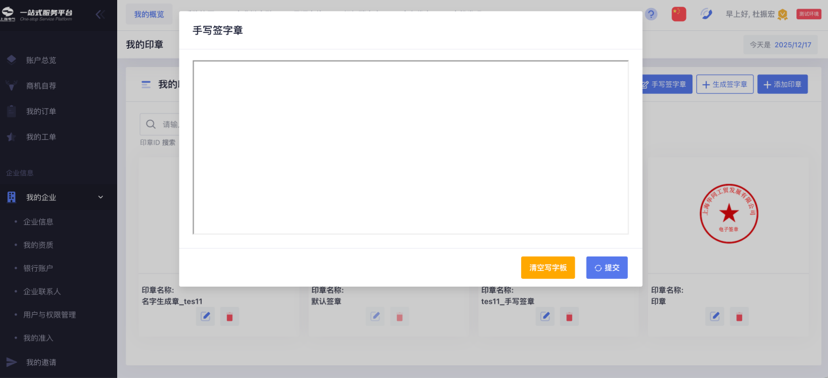Click the date 2025/12/17
This screenshot has height=378, width=828.
[x=793, y=45]
